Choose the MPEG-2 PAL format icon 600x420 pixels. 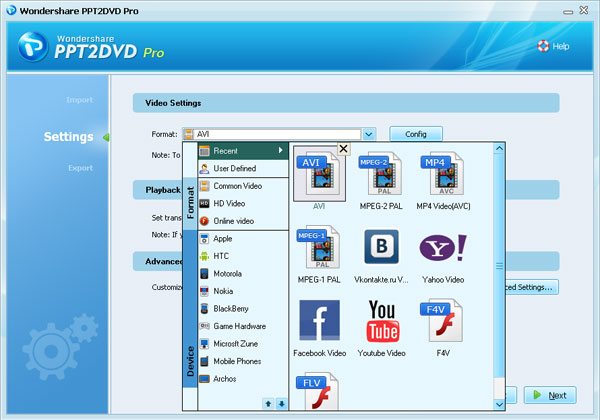[380, 174]
